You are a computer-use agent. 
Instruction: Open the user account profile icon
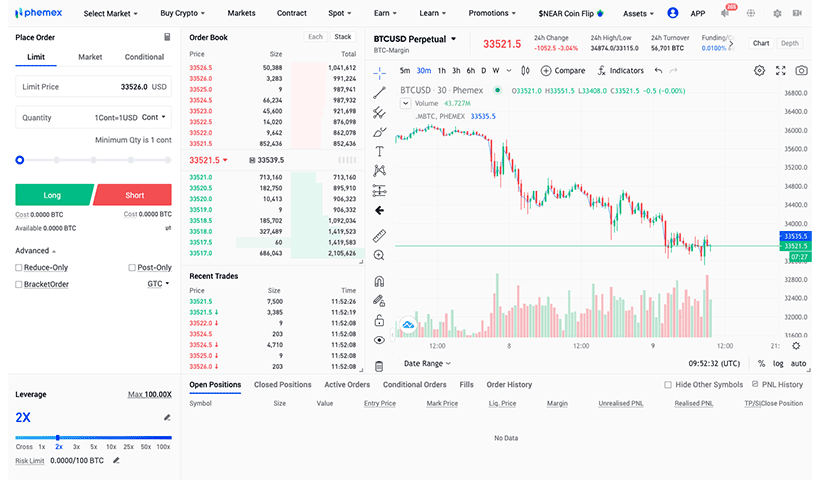[673, 13]
